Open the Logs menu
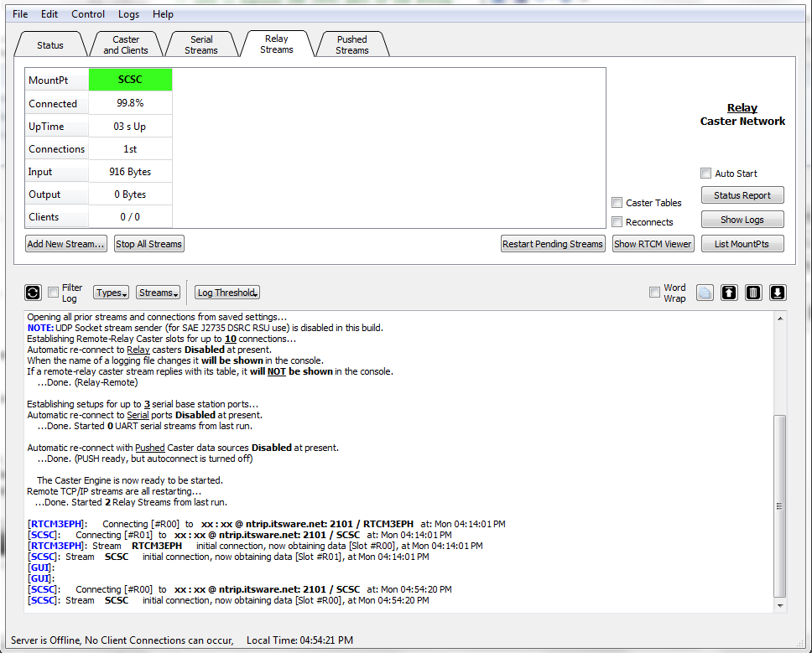This screenshot has height=653, width=812. pos(128,13)
